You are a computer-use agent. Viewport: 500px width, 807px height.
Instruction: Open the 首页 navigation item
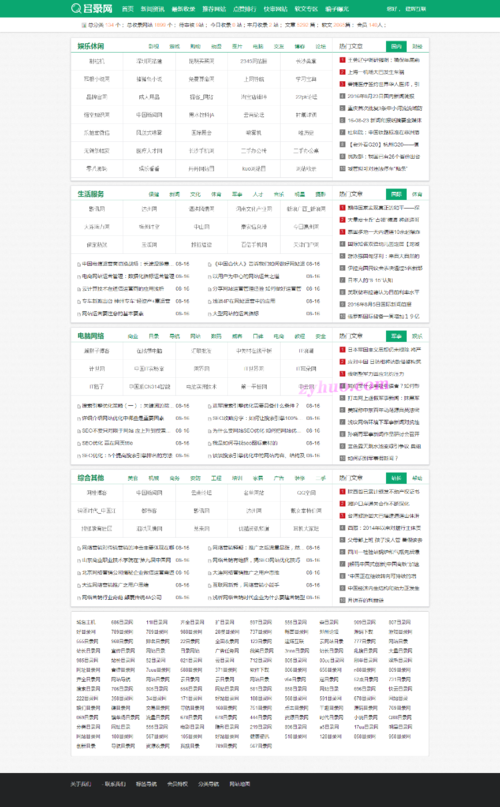coord(127,9)
